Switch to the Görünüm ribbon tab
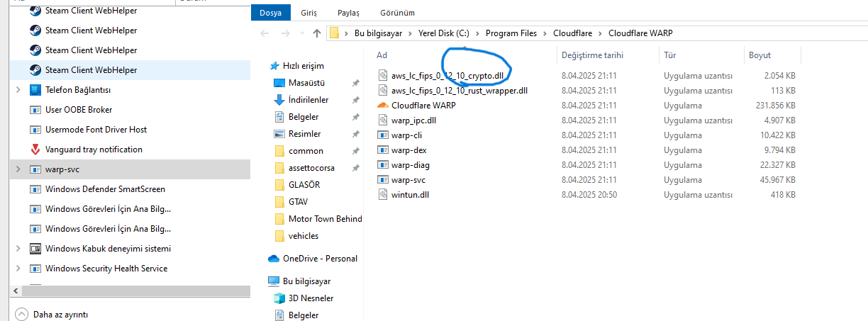Screen dimensions: 868x321 point(397,13)
